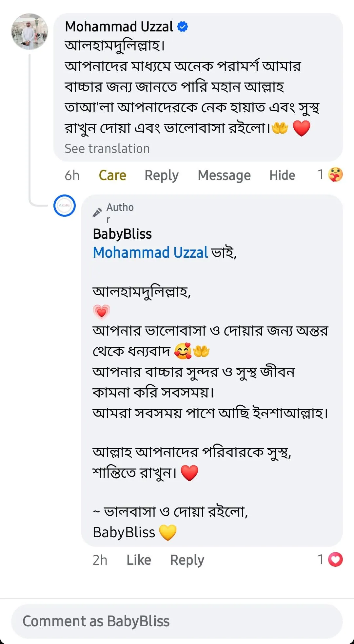Expand See translation under Uzzal's comment
The height and width of the screenshot is (644, 354).
pos(107,149)
